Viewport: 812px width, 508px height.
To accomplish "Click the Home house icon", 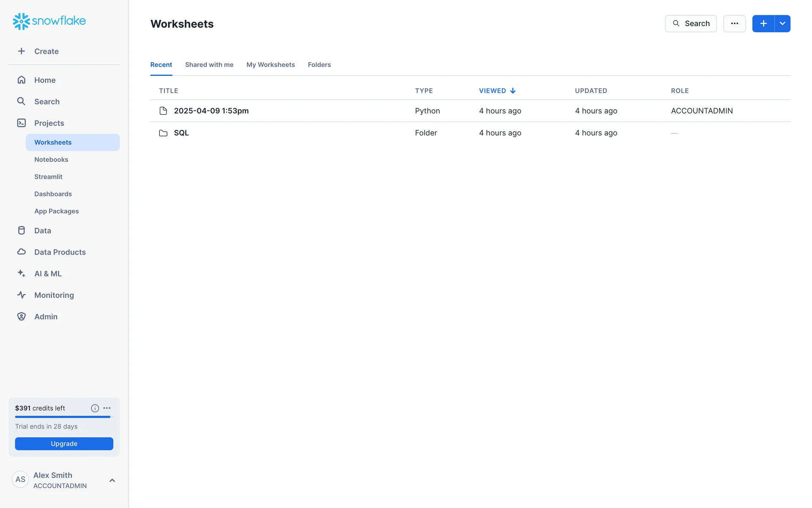I will coord(22,80).
